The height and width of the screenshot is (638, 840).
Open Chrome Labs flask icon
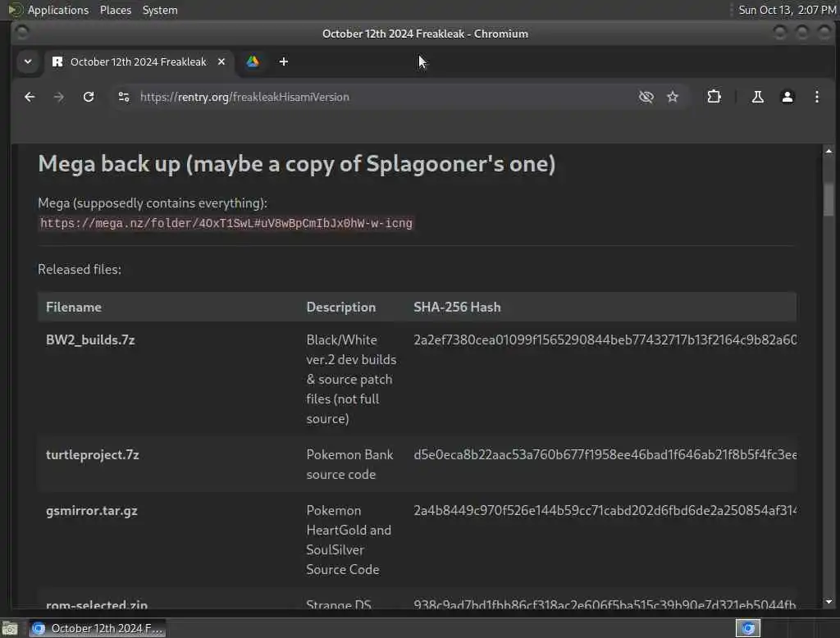coord(757,97)
